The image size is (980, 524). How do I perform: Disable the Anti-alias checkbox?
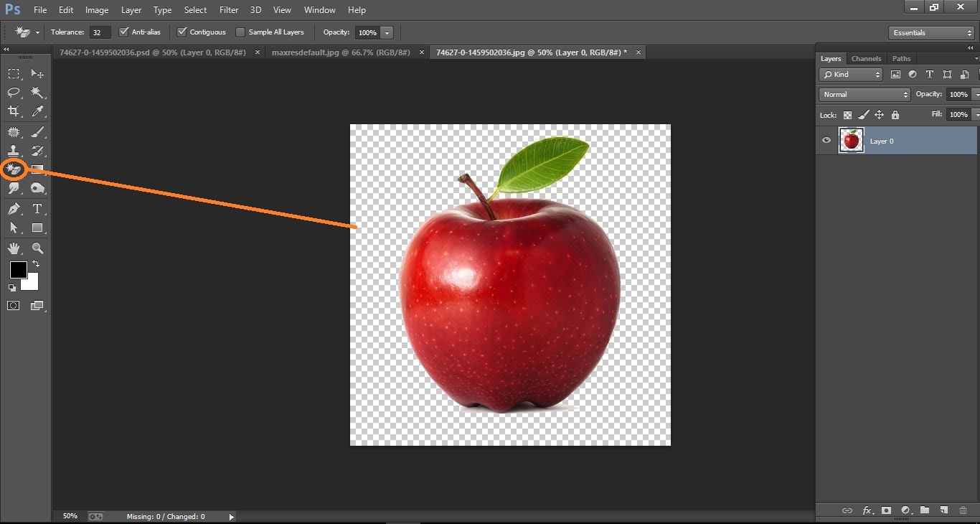coord(125,32)
